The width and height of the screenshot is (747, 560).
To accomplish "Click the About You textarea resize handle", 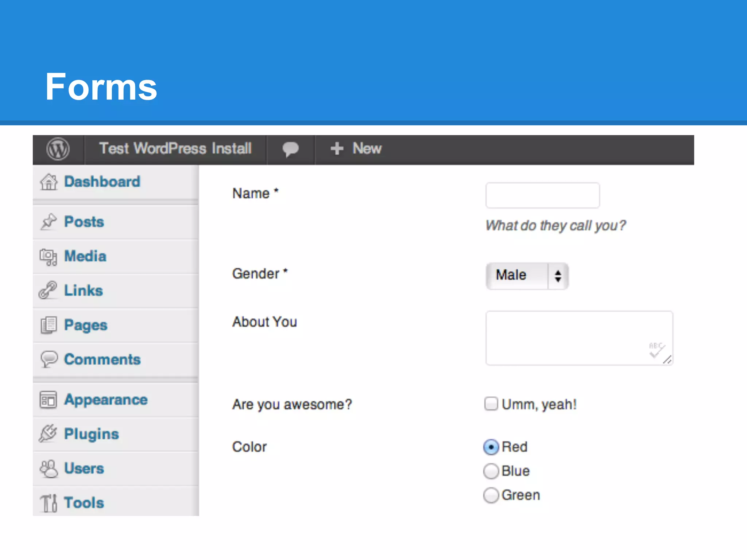I will (667, 360).
